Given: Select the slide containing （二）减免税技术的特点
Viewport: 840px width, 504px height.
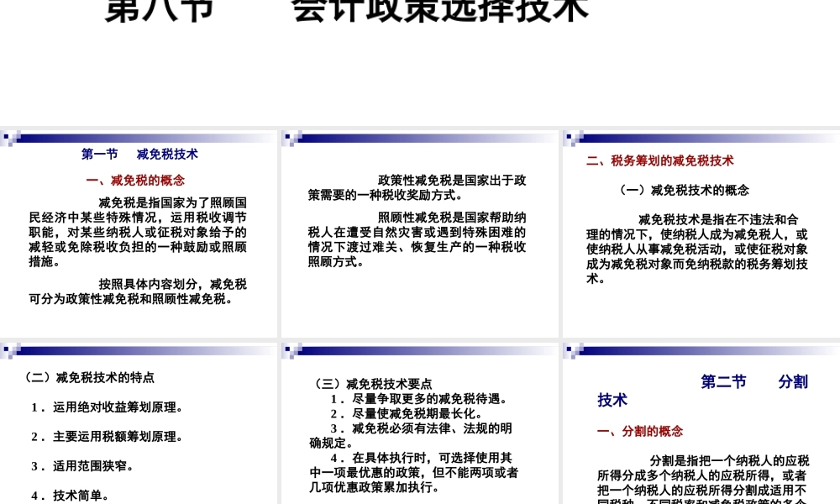Looking at the screenshot, I should (x=139, y=420).
